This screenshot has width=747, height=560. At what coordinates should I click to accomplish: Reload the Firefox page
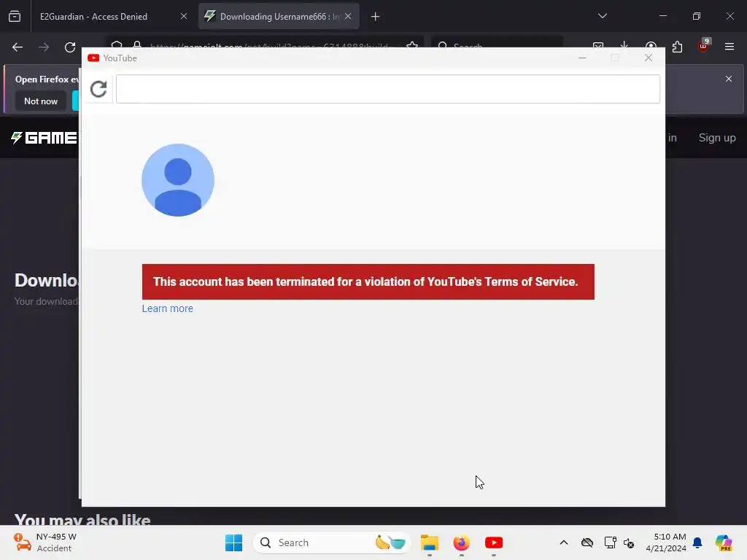tap(70, 47)
